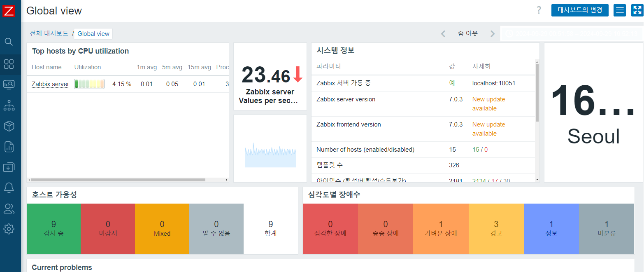Select the orange Mixed availability tile
Viewport: 644px width, 272px height.
162,229
